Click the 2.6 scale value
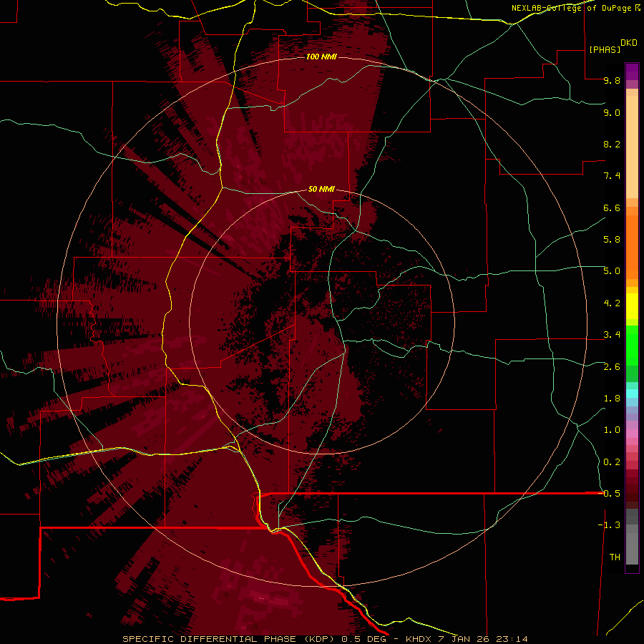The height and width of the screenshot is (644, 644). (612, 367)
